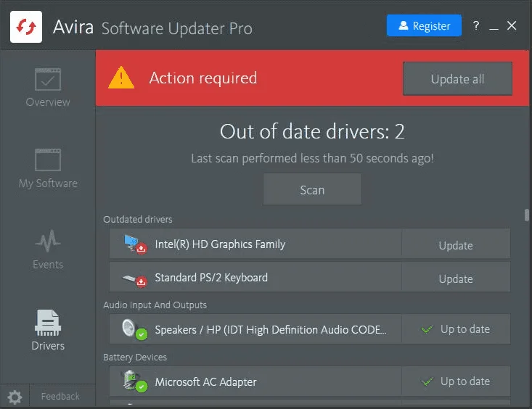Click the driver list vertical scrollbar

tap(527, 215)
